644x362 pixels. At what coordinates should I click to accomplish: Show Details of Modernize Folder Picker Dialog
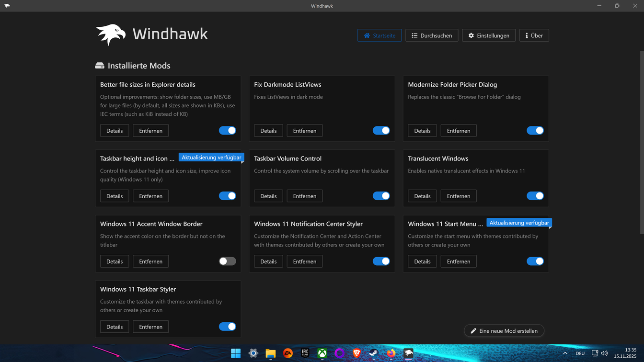422,131
